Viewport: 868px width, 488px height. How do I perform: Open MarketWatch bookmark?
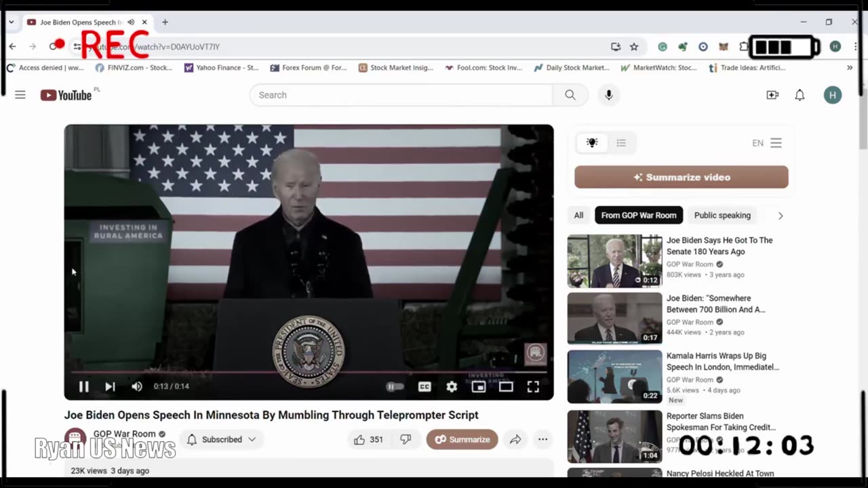(x=659, y=68)
